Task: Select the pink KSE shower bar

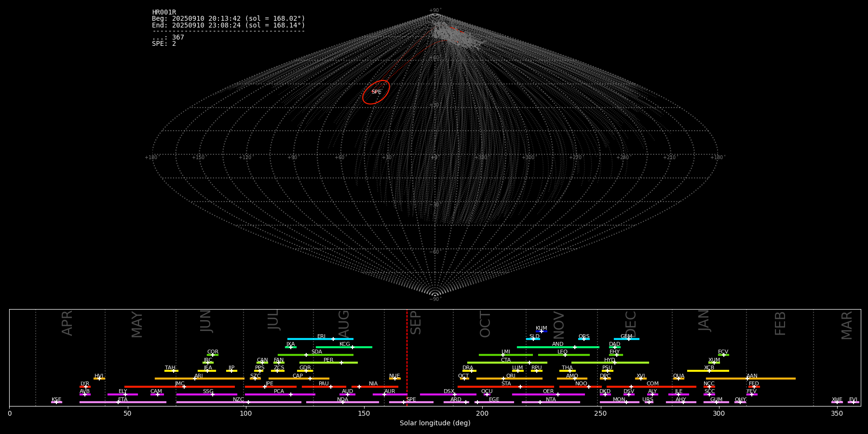Action: point(56,402)
